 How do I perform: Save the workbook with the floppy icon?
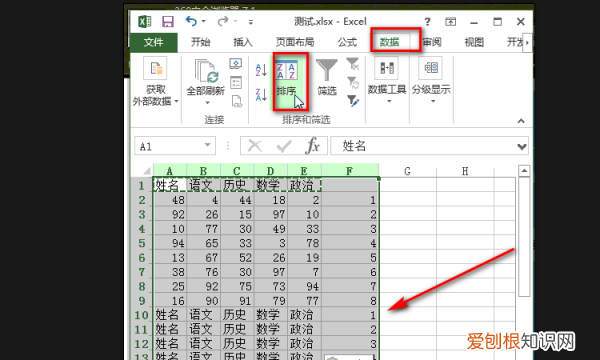(x=168, y=21)
